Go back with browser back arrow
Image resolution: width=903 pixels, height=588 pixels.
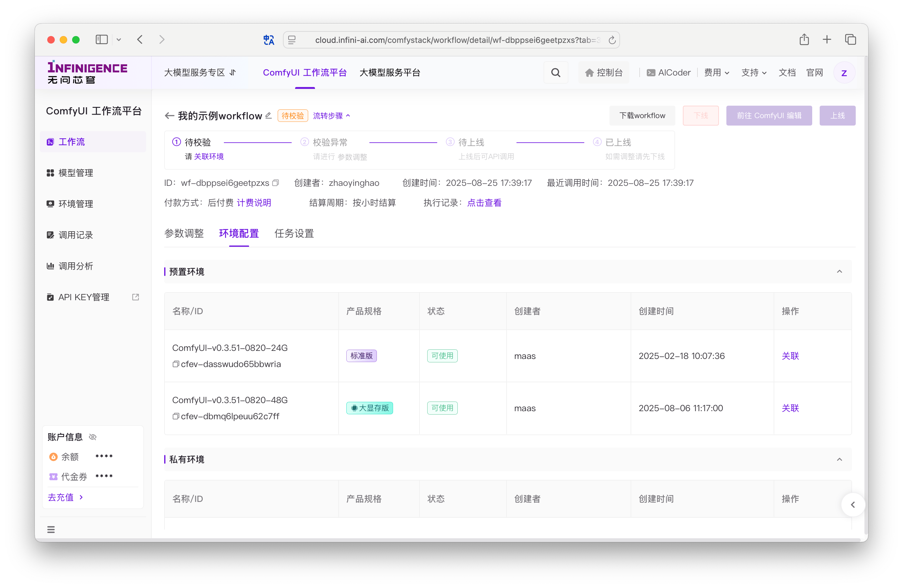pyautogui.click(x=140, y=39)
